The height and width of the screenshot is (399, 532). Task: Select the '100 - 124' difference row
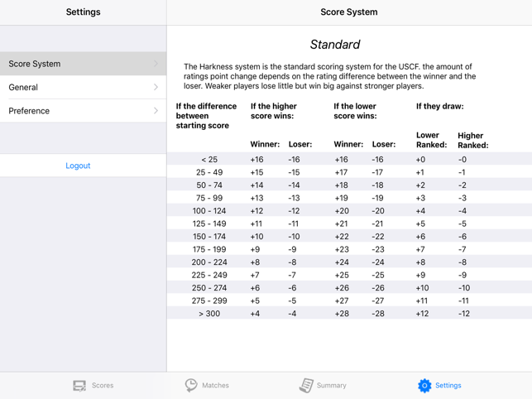(349, 210)
